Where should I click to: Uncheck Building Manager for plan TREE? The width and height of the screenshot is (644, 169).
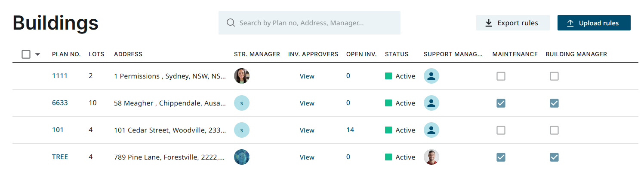coord(554,157)
